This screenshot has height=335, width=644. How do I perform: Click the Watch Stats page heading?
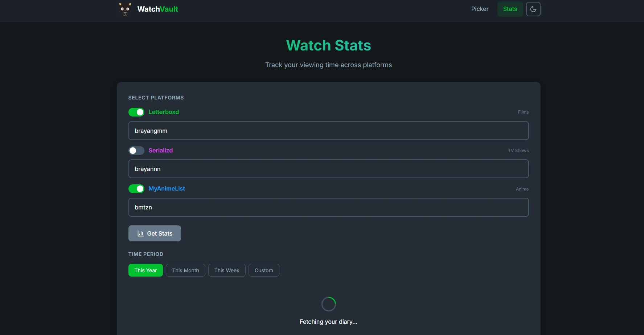[328, 45]
